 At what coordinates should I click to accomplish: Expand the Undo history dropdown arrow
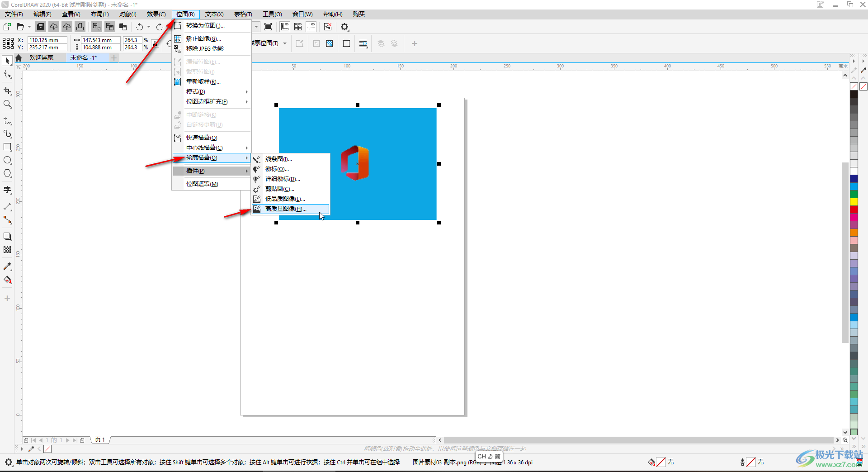[x=148, y=27]
